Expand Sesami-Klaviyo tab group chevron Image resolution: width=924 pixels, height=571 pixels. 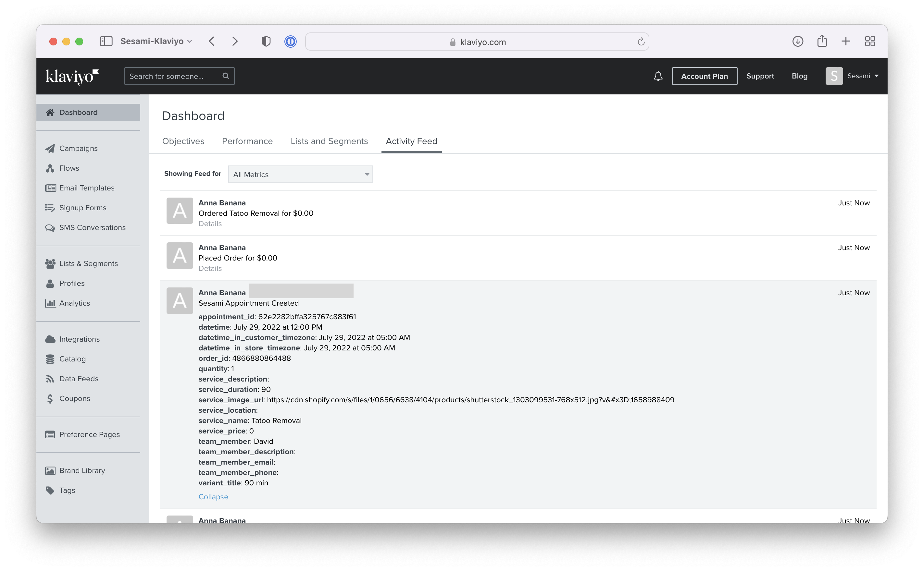[x=190, y=41]
